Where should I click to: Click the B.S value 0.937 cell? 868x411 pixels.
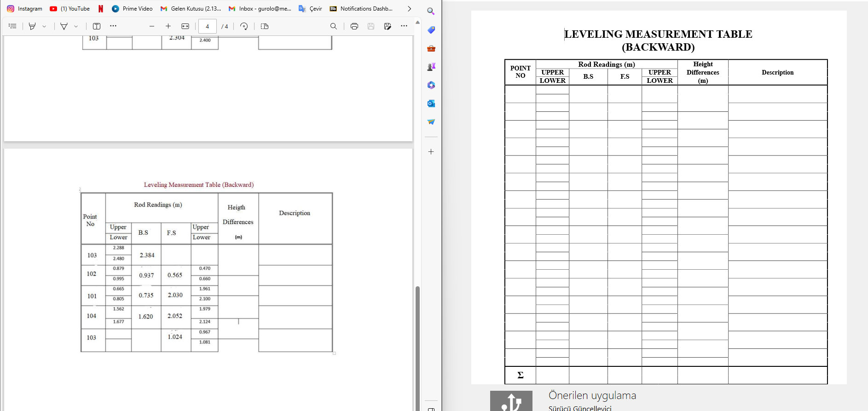tap(146, 275)
